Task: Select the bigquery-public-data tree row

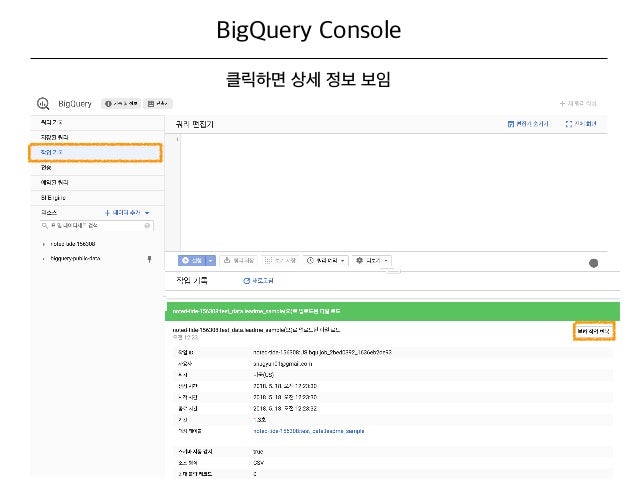Action: pos(97,259)
